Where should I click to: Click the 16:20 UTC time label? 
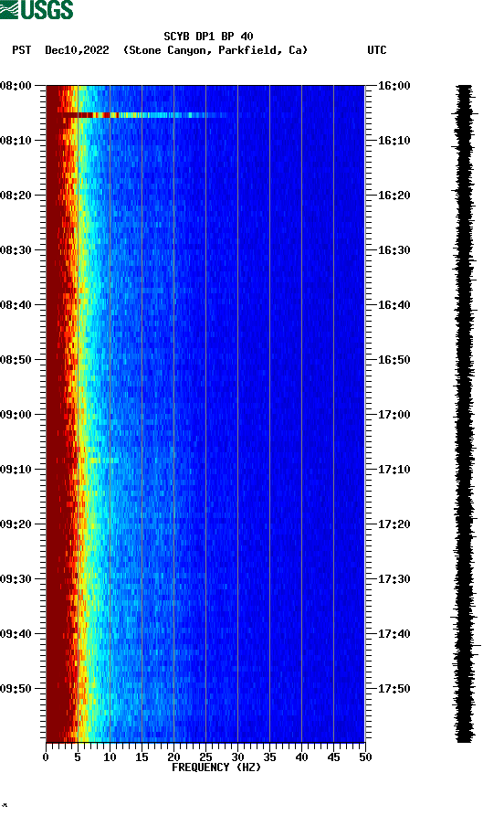pyautogui.click(x=394, y=196)
